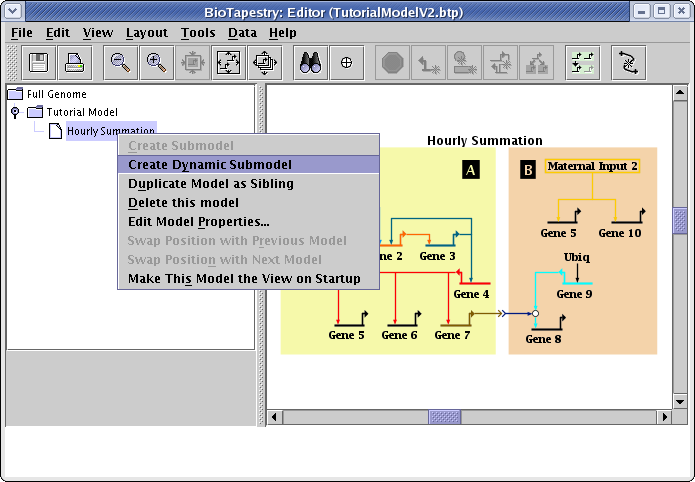Click Make This Model the View on Startup
Viewport: 695px width, 482px height.
click(244, 278)
